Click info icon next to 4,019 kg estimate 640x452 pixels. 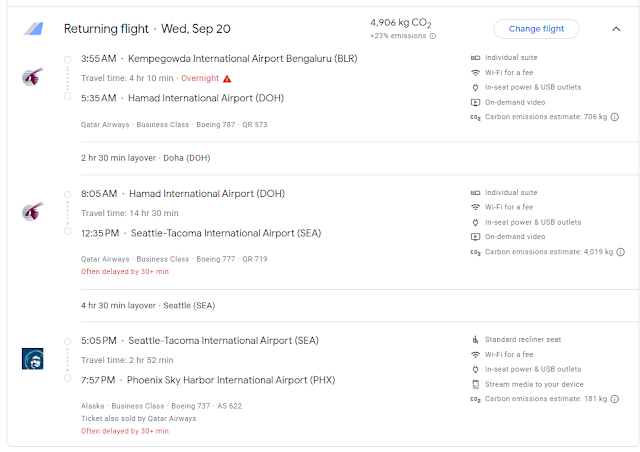click(620, 252)
